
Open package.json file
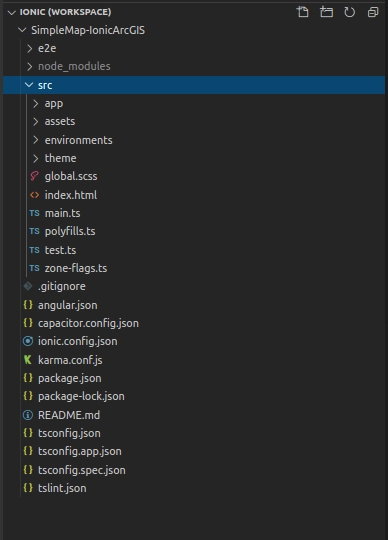[x=70, y=378]
